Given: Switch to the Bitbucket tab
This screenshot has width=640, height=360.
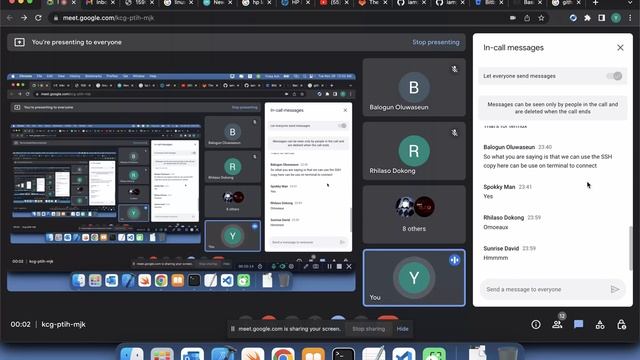Looking at the screenshot, I should 487,2.
